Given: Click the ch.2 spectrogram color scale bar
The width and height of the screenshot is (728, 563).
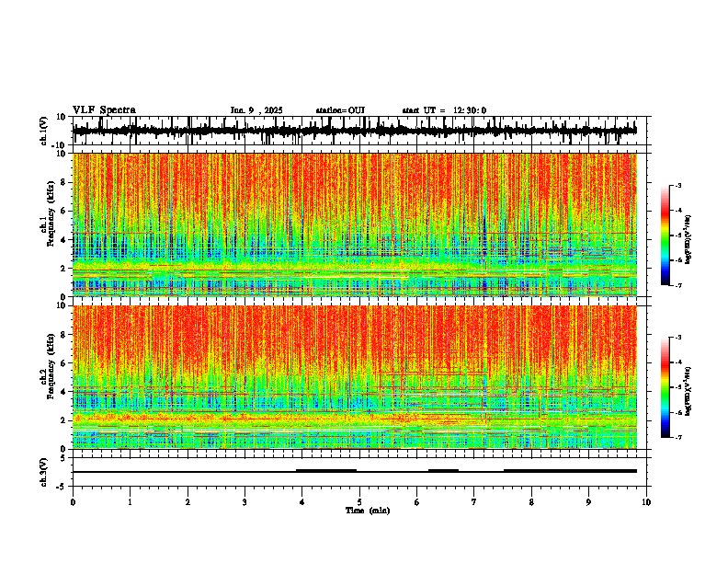Looking at the screenshot, I should pos(665,387).
